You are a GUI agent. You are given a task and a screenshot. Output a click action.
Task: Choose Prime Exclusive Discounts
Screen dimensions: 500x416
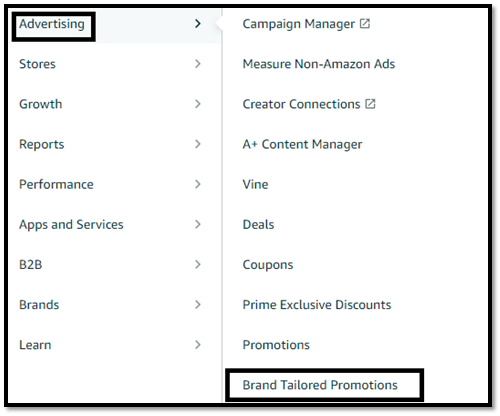click(317, 305)
